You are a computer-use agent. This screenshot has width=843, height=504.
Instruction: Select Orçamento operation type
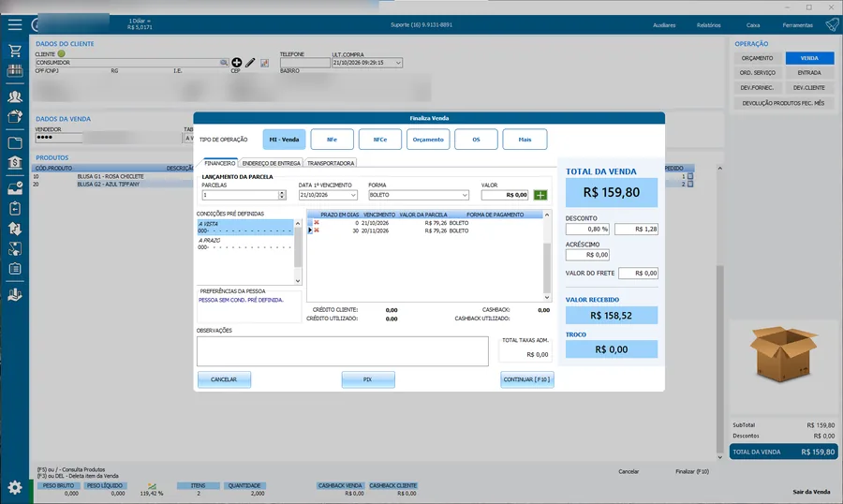428,140
